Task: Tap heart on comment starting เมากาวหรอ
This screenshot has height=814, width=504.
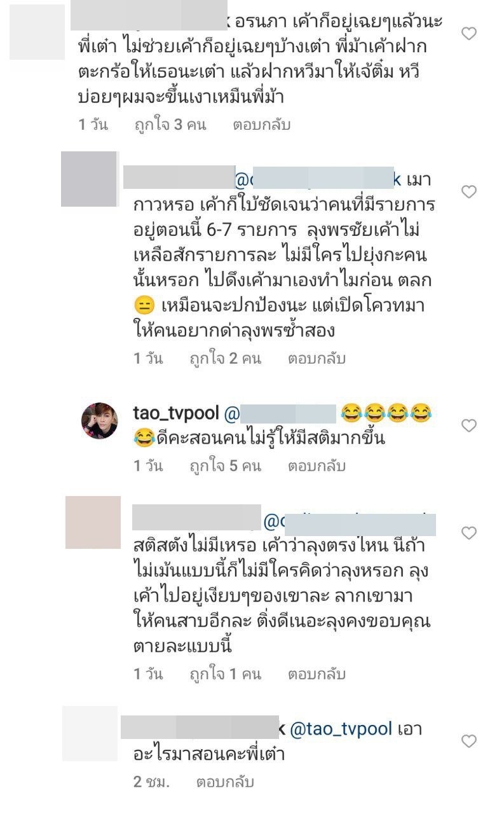Action: pyautogui.click(x=469, y=191)
